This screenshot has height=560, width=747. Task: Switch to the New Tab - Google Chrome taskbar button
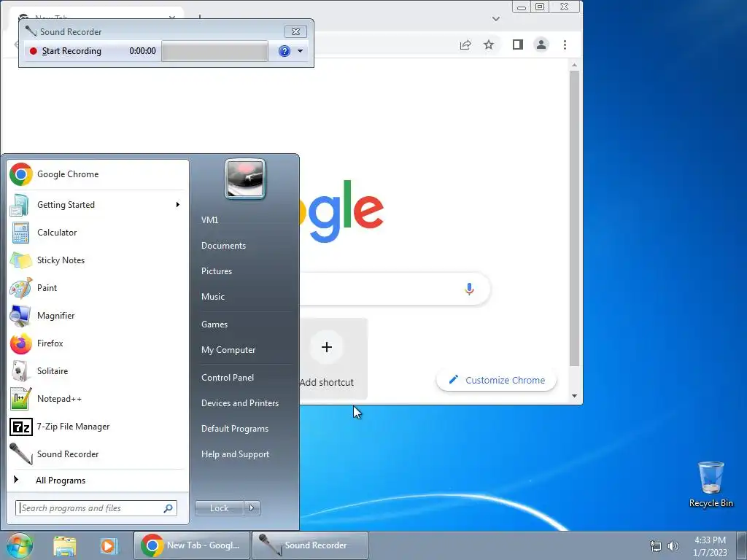pos(192,545)
